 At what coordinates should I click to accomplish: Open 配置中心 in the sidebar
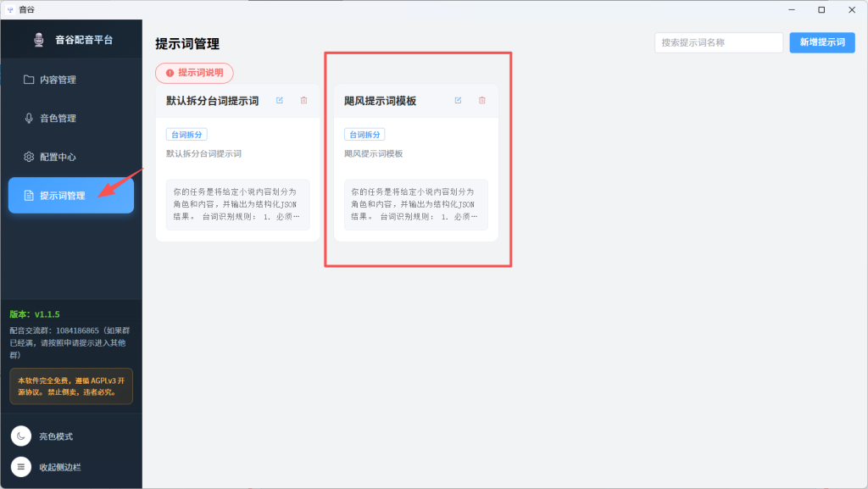point(71,157)
